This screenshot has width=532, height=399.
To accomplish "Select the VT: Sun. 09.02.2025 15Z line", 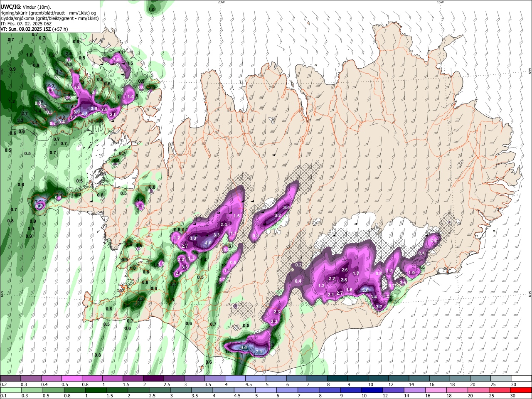I will click(x=34, y=29).
